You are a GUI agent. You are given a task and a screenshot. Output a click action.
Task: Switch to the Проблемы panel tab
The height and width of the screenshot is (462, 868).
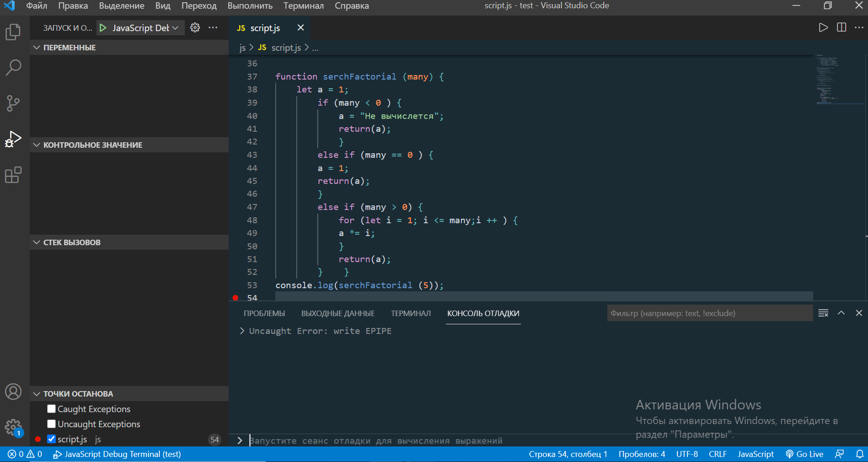pyautogui.click(x=264, y=313)
